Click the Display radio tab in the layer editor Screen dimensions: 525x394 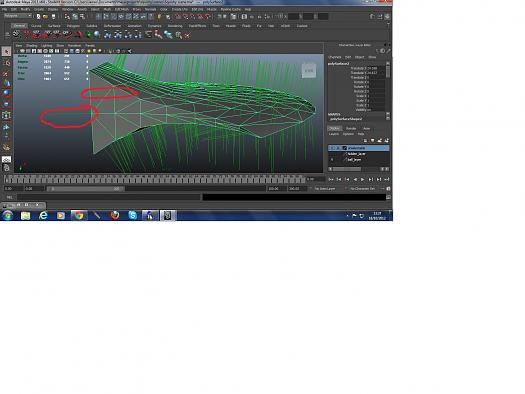click(x=334, y=128)
